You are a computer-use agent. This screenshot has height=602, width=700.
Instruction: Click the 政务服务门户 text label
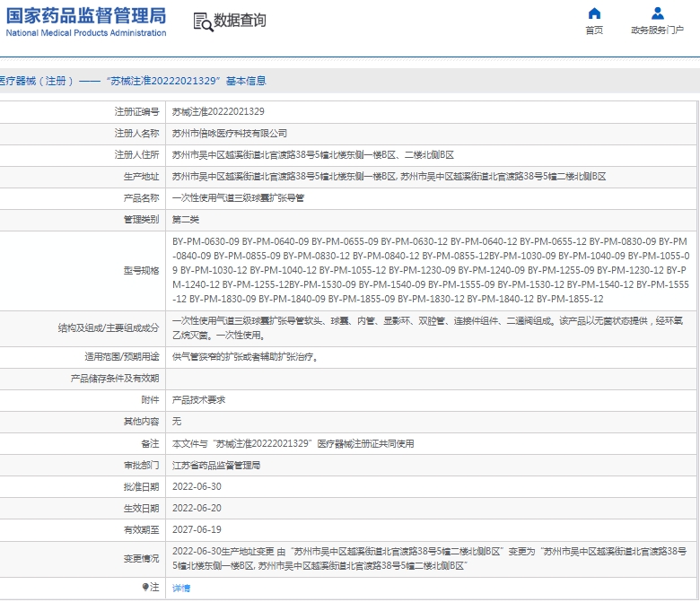pyautogui.click(x=657, y=31)
